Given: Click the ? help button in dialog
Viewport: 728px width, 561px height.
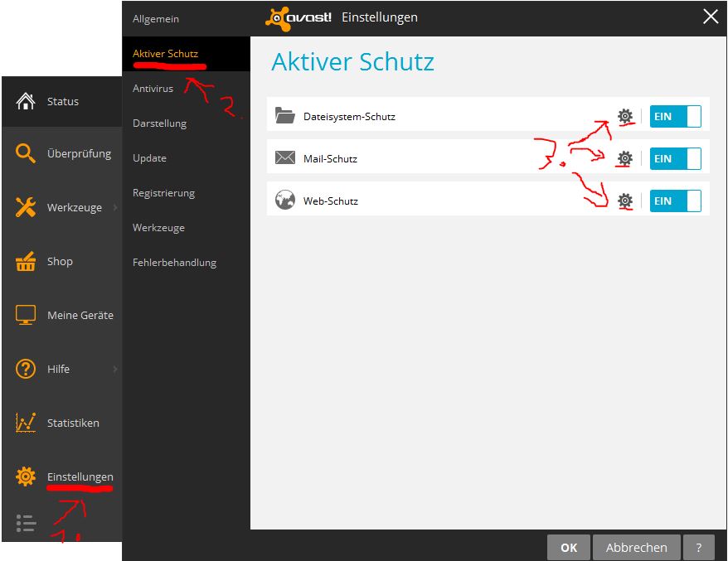Looking at the screenshot, I should coord(699,548).
